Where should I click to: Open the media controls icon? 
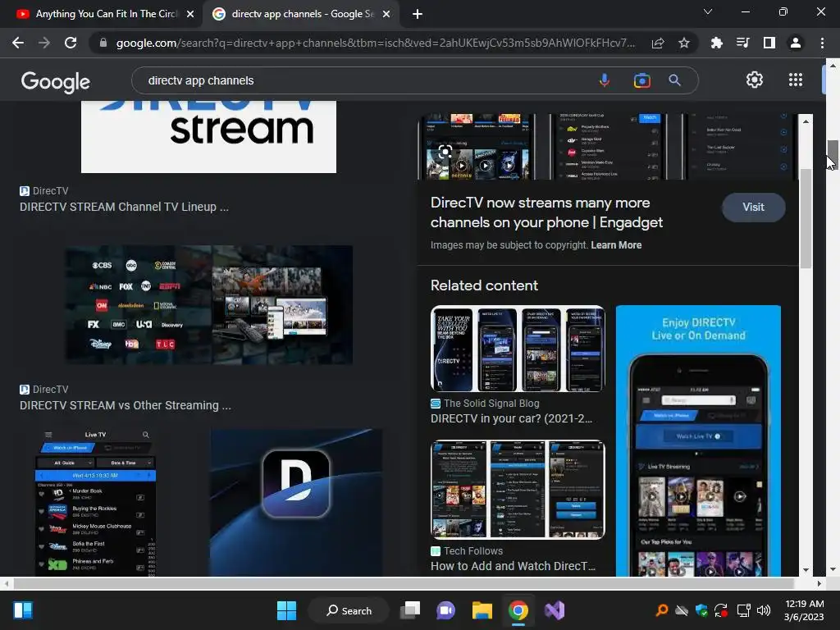click(743, 43)
